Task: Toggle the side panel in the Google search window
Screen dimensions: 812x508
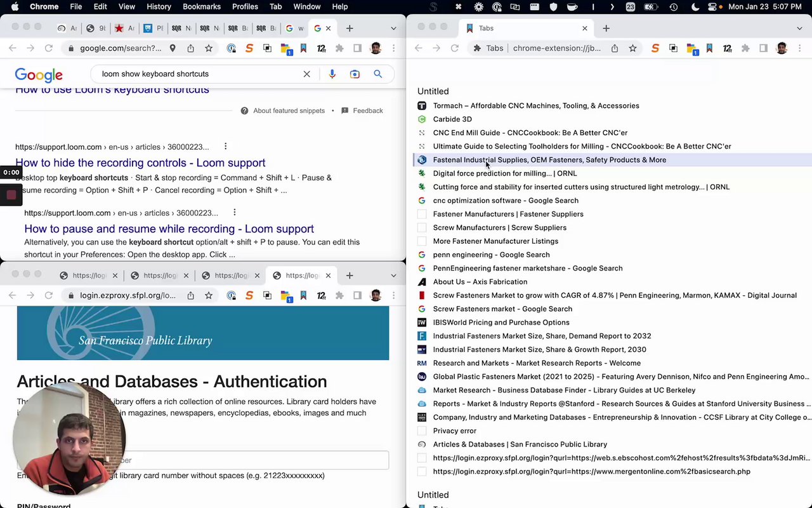Action: [x=357, y=48]
